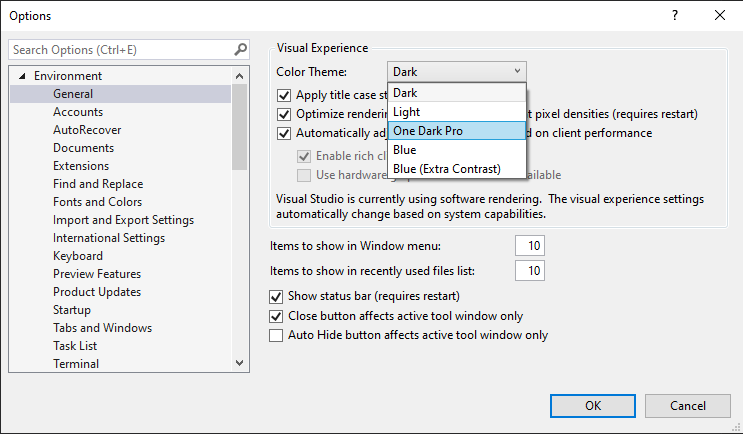Enable Auto Hide button affects active window
The height and width of the screenshot is (434, 743).
click(x=276, y=335)
